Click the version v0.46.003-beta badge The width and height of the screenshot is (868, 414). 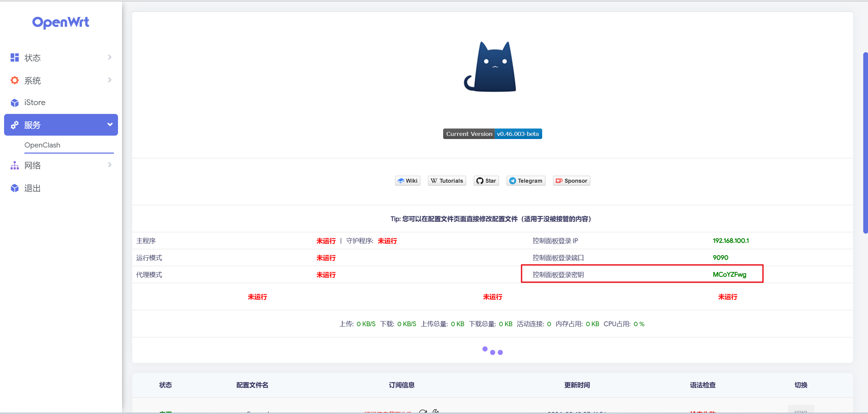pyautogui.click(x=518, y=134)
